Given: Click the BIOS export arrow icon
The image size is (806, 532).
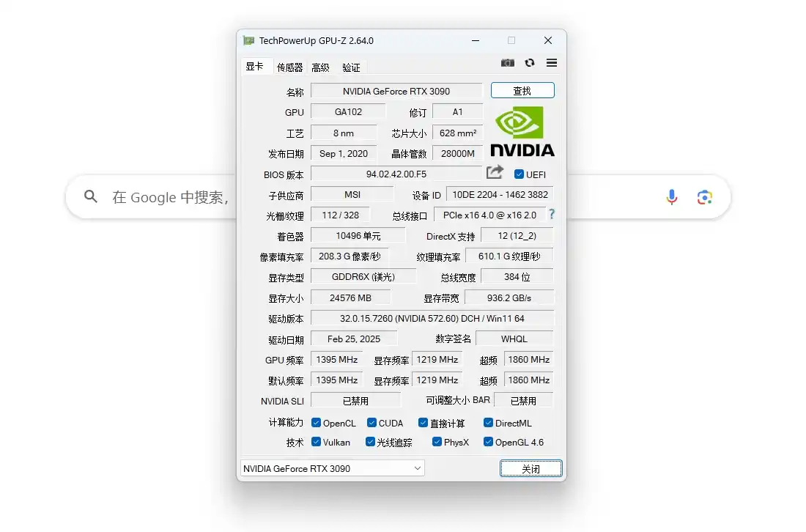Looking at the screenshot, I should (x=495, y=172).
